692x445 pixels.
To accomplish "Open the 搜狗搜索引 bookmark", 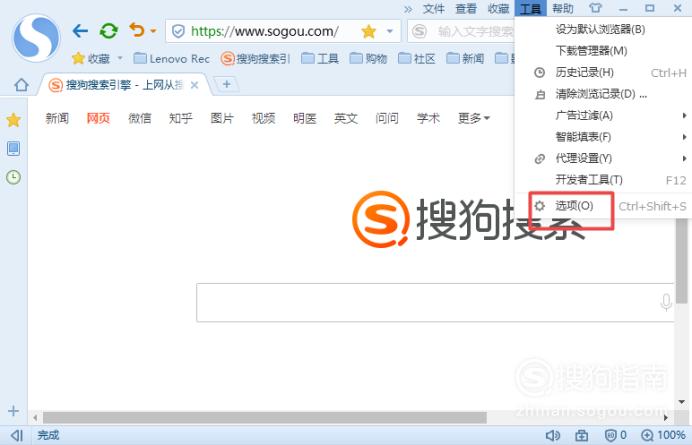I will 255,58.
